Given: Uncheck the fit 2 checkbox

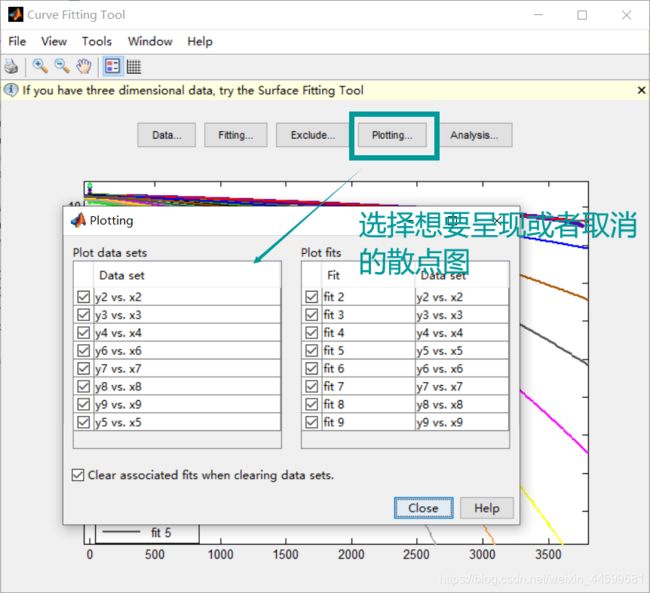Looking at the screenshot, I should [x=312, y=297].
